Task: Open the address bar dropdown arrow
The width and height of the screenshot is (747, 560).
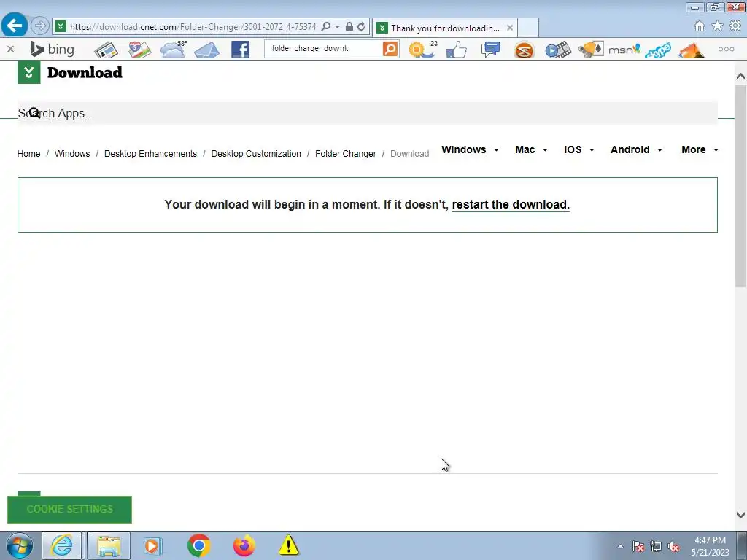Action: point(337,27)
